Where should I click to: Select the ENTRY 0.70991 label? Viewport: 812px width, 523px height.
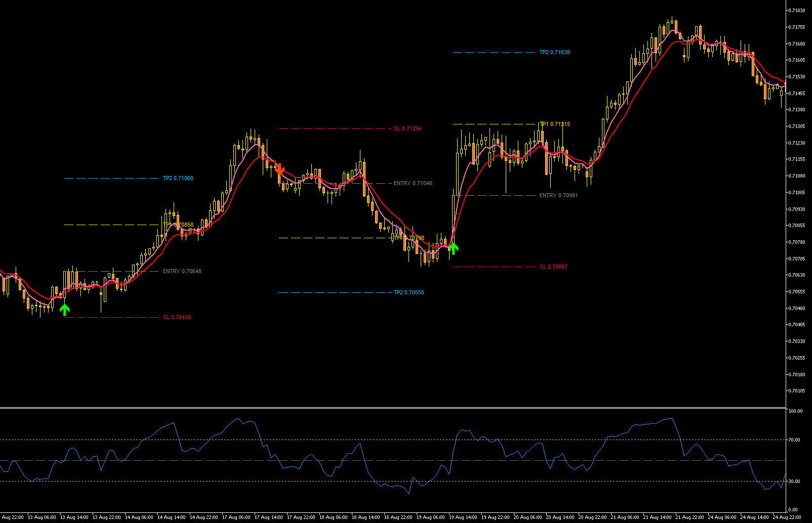(558, 195)
